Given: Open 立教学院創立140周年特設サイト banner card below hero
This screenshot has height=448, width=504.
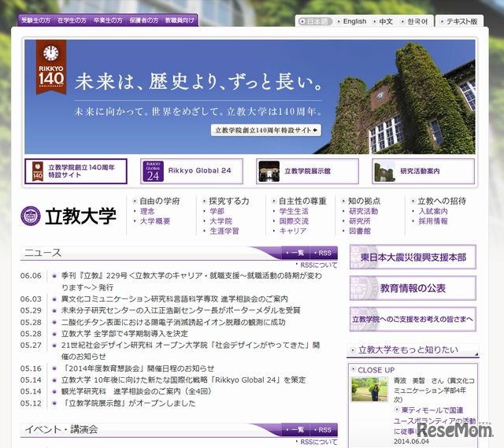Looking at the screenshot, I should 76,172.
